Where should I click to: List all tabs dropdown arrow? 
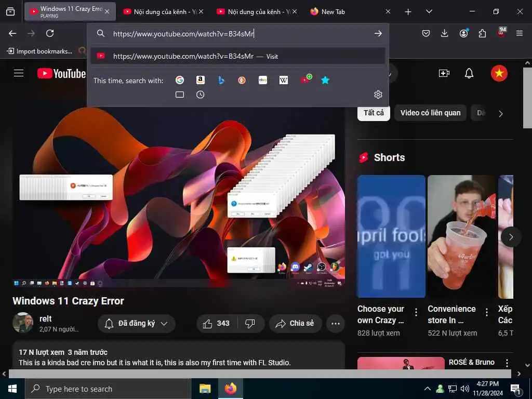[429, 12]
